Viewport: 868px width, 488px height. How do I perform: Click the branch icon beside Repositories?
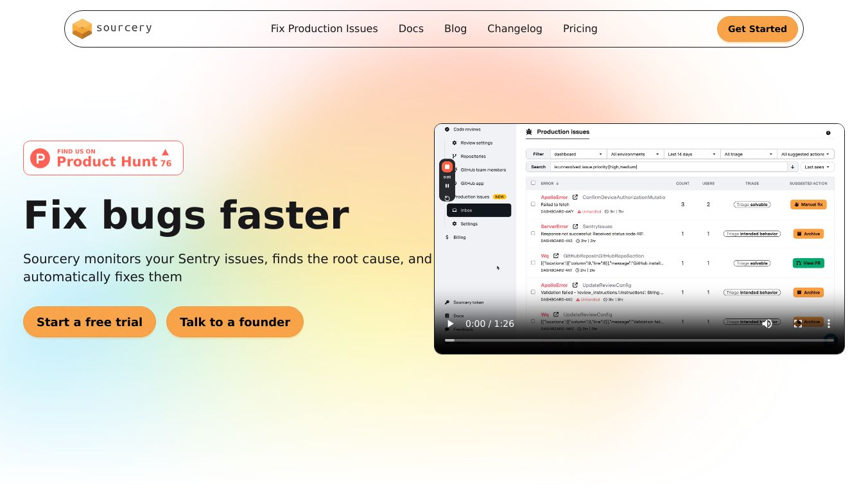coord(455,157)
